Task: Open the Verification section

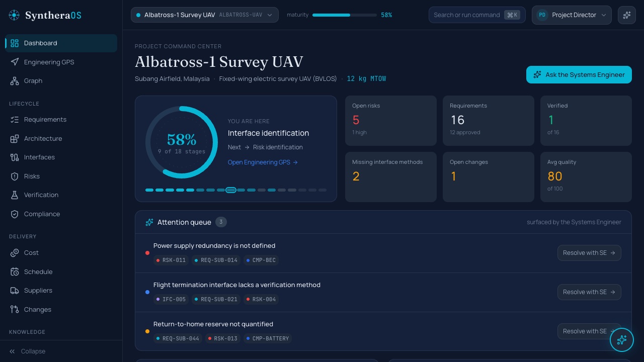Action: click(x=61, y=195)
